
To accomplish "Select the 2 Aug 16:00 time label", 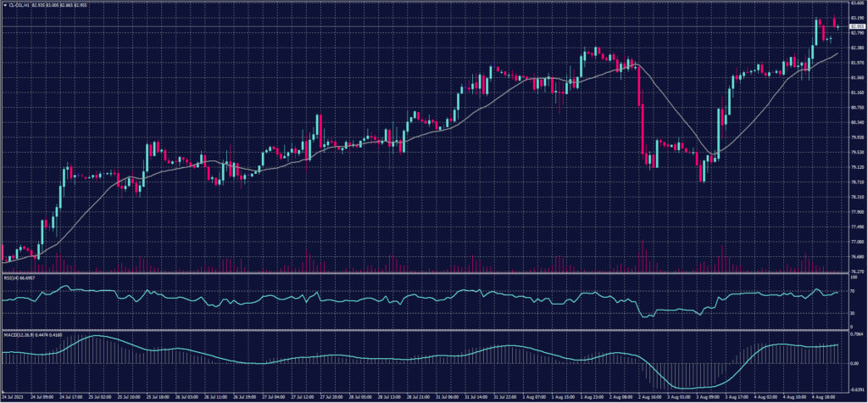I will [x=652, y=396].
